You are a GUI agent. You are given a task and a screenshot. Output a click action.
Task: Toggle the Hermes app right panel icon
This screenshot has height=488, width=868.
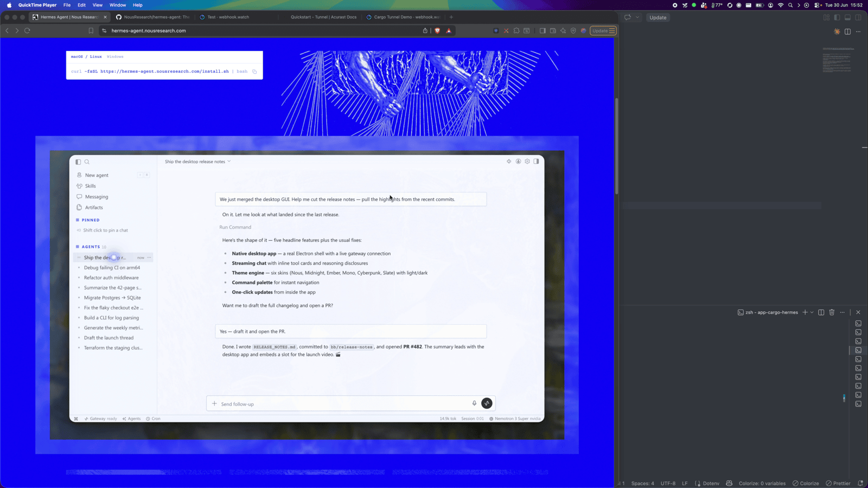536,162
